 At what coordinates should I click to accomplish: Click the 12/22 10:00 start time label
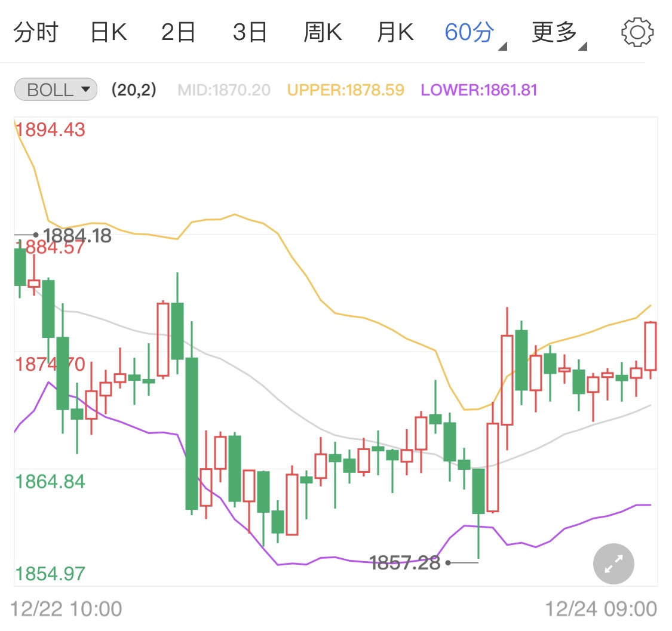coord(66,609)
